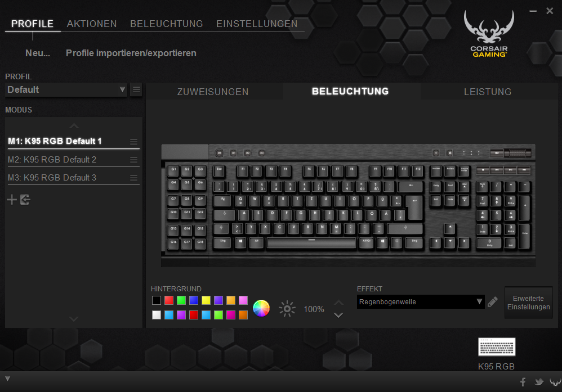Open the Facebook link icon
Screen dimensions: 562x392
pos(523,382)
